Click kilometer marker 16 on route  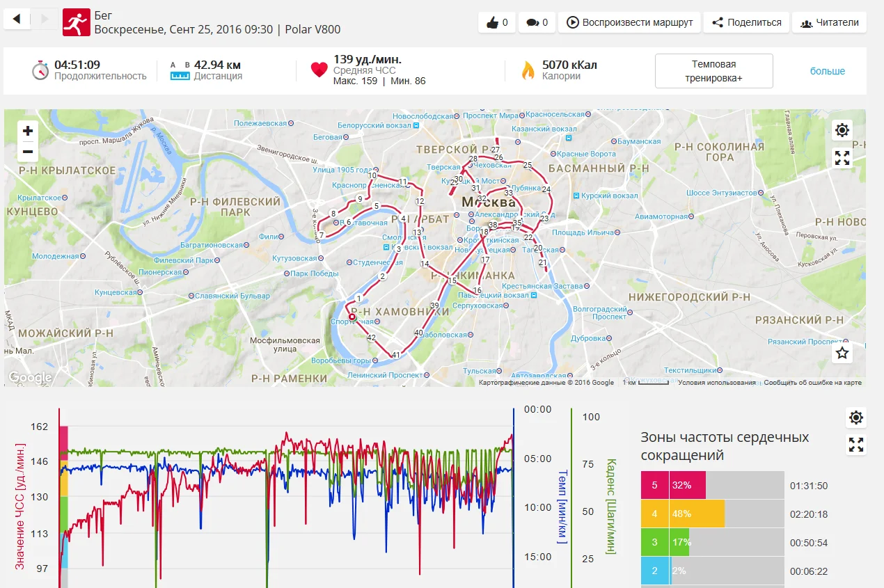tap(477, 290)
